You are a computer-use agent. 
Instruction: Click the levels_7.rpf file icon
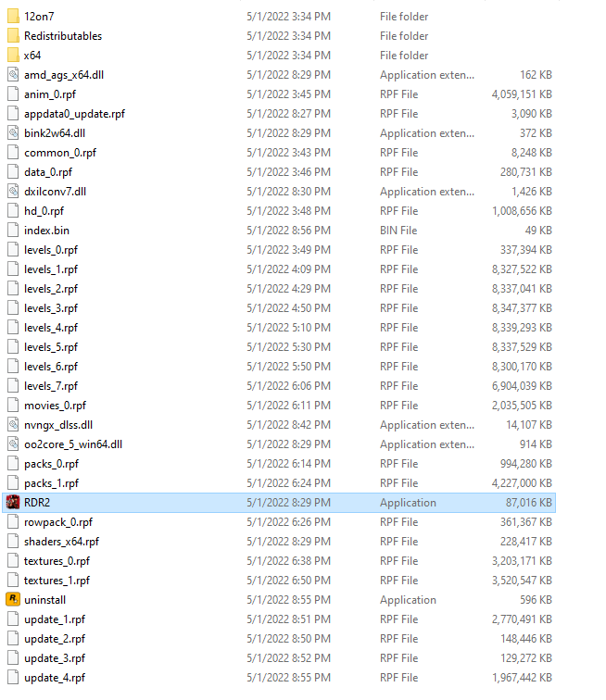13,386
